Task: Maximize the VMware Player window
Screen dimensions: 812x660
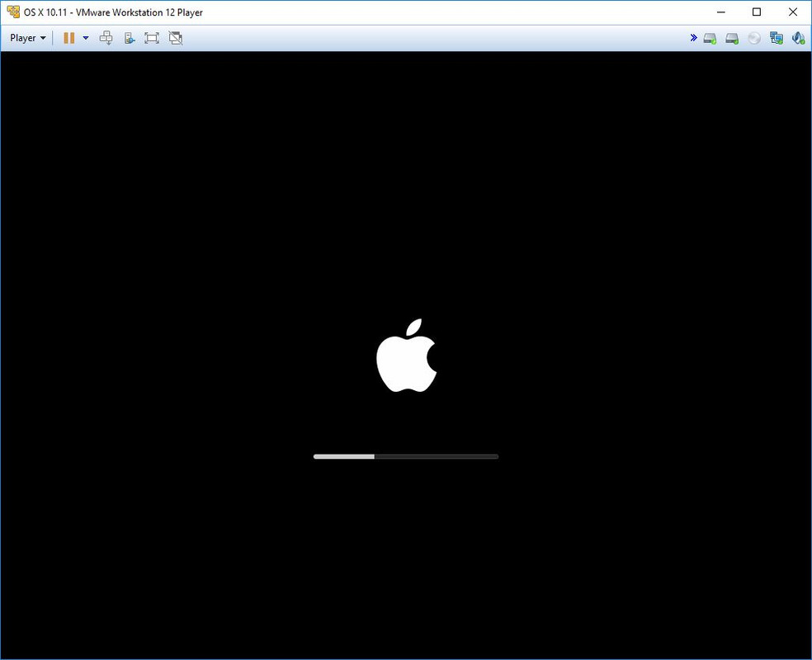Action: [x=757, y=12]
